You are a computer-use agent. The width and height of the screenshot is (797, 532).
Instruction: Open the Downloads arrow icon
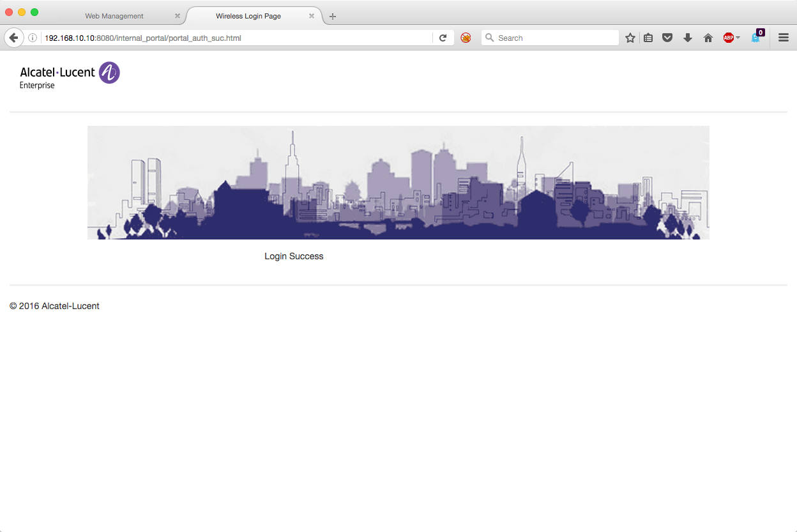point(688,38)
